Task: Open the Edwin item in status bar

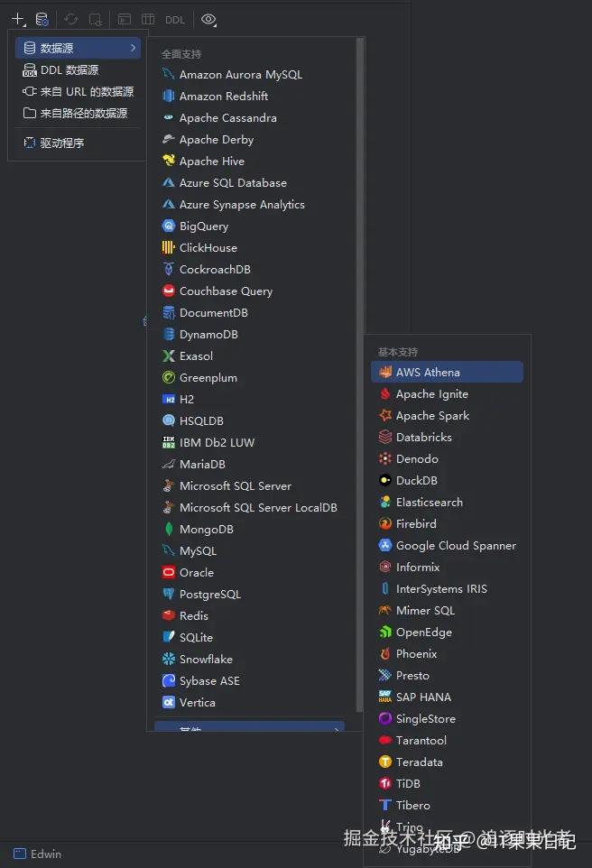Action: pyautogui.click(x=38, y=854)
